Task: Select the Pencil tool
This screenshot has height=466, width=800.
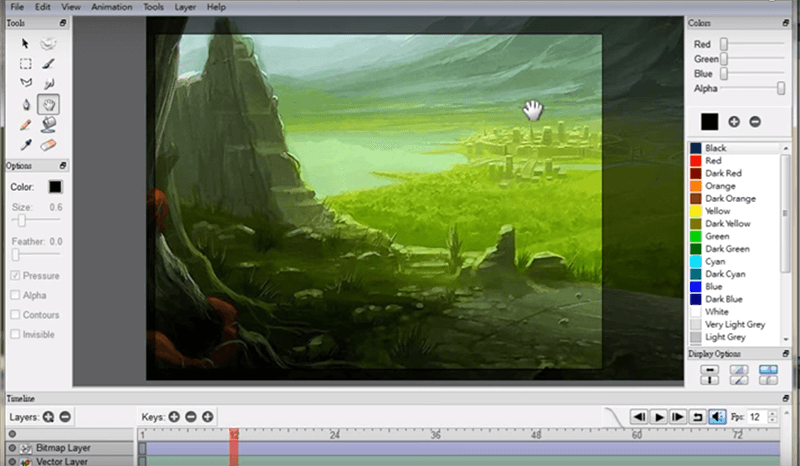Action: [26, 125]
